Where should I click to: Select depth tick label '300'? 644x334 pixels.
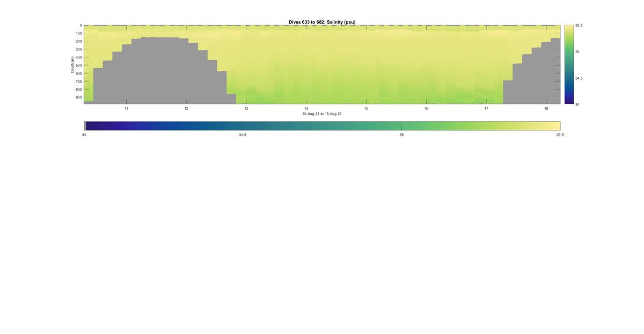[x=78, y=49]
